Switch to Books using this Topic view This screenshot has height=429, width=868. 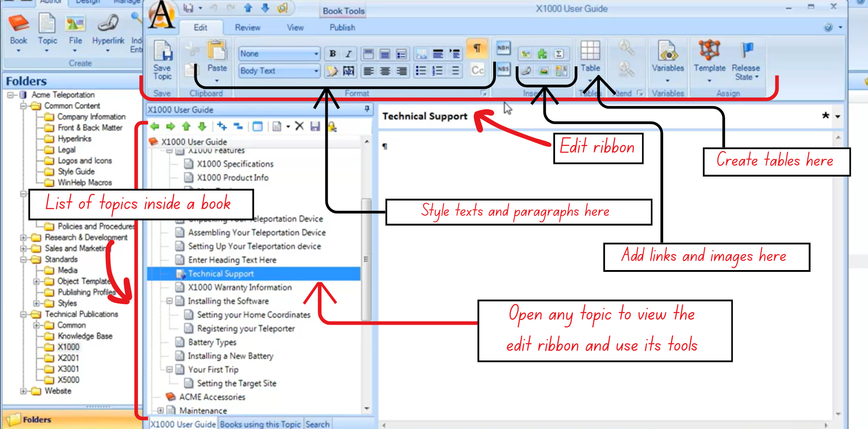point(260,424)
